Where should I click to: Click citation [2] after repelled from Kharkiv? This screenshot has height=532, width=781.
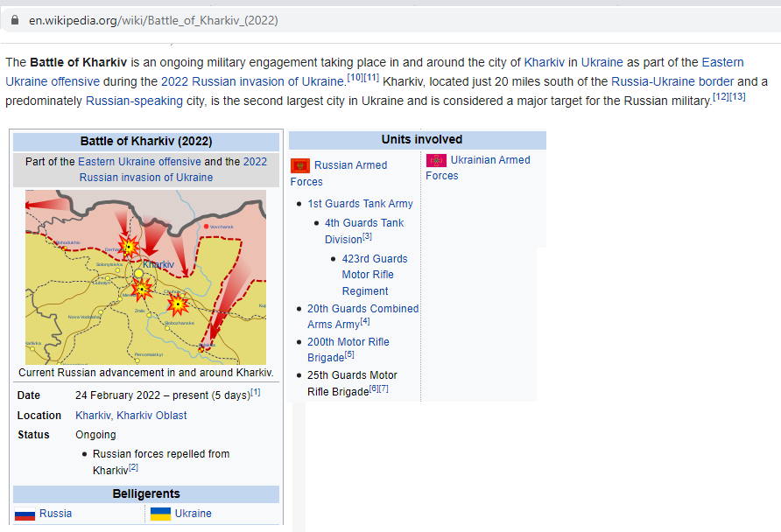pos(133,466)
